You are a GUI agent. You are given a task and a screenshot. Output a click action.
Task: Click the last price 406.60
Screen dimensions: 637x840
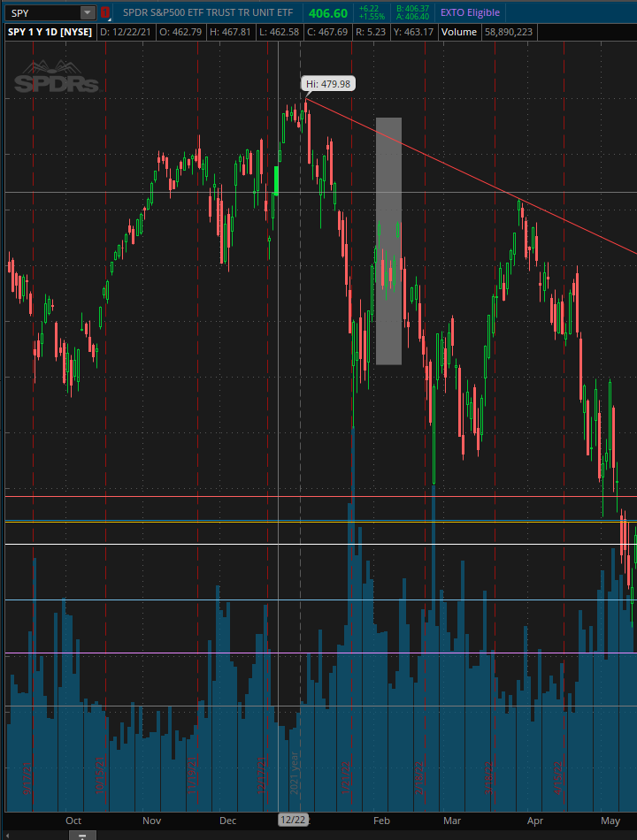coord(328,13)
